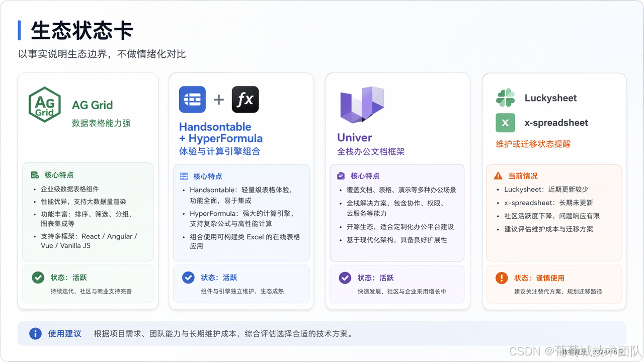
Task: Click the 体验与计算引擎组合 tagline
Action: tap(220, 151)
